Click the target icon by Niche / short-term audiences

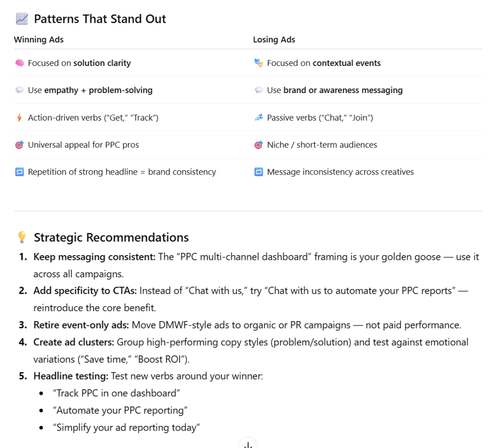tap(259, 145)
